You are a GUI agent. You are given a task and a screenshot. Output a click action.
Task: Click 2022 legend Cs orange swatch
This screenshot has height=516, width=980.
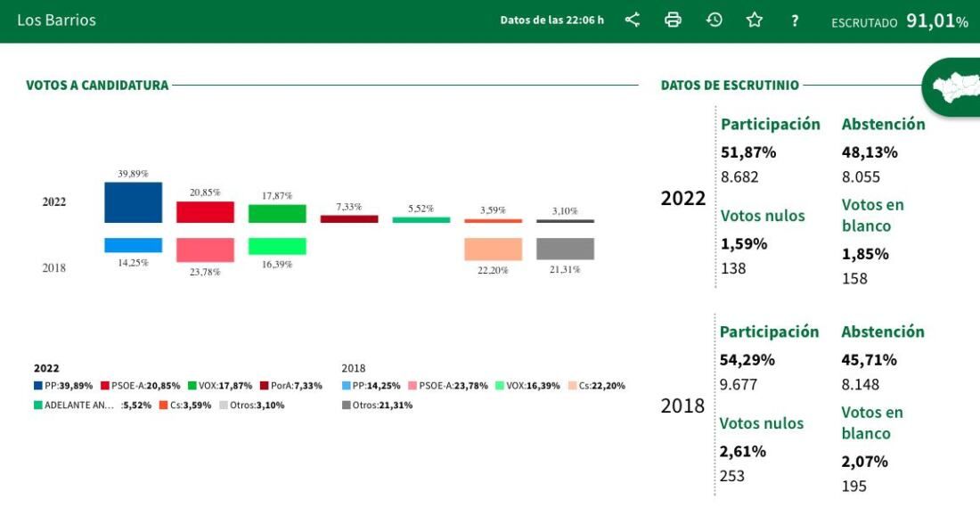pos(164,405)
